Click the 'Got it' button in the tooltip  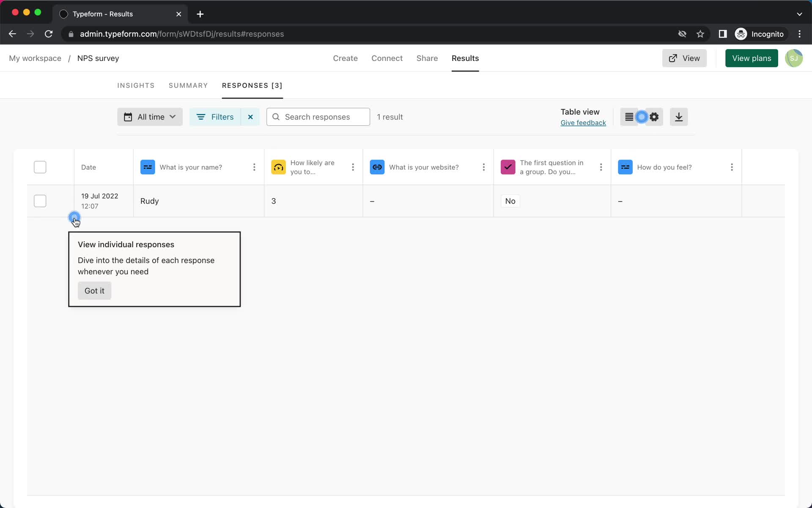[x=94, y=291]
